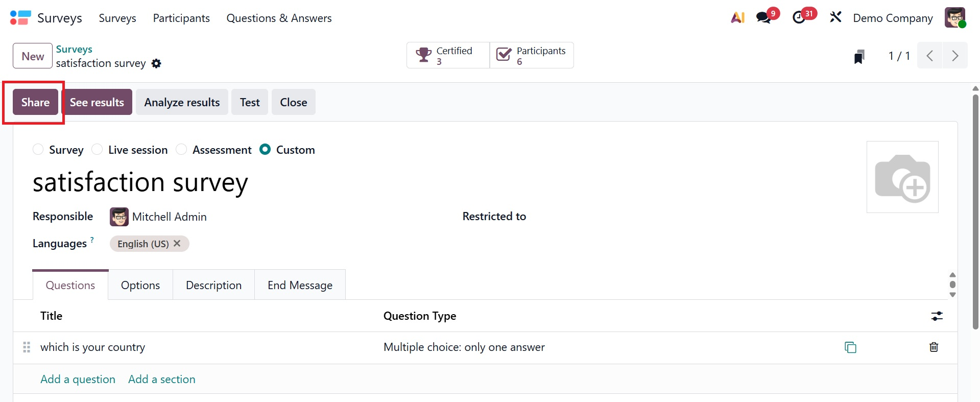Select the Live session radio option
The image size is (980, 402).
(x=97, y=150)
